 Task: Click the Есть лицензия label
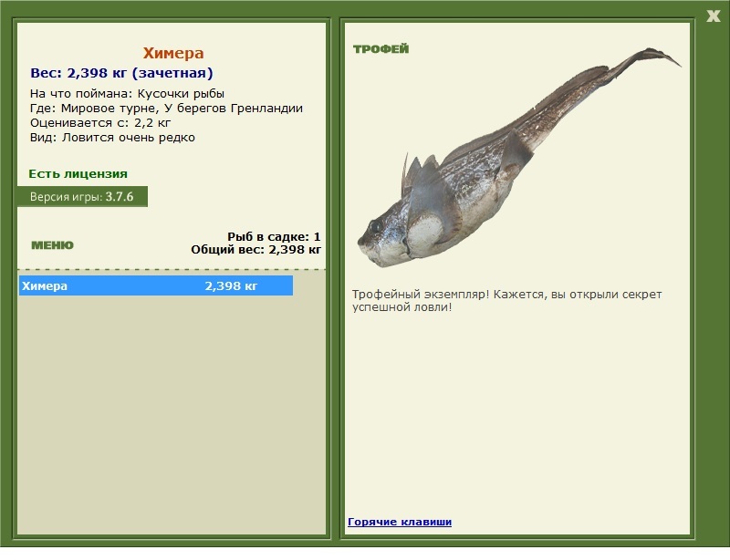(78, 174)
